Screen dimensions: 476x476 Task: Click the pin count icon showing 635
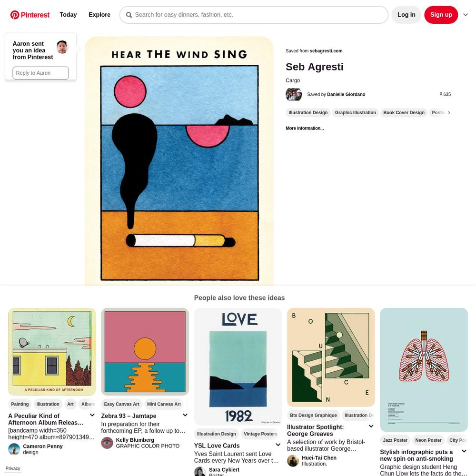[441, 94]
